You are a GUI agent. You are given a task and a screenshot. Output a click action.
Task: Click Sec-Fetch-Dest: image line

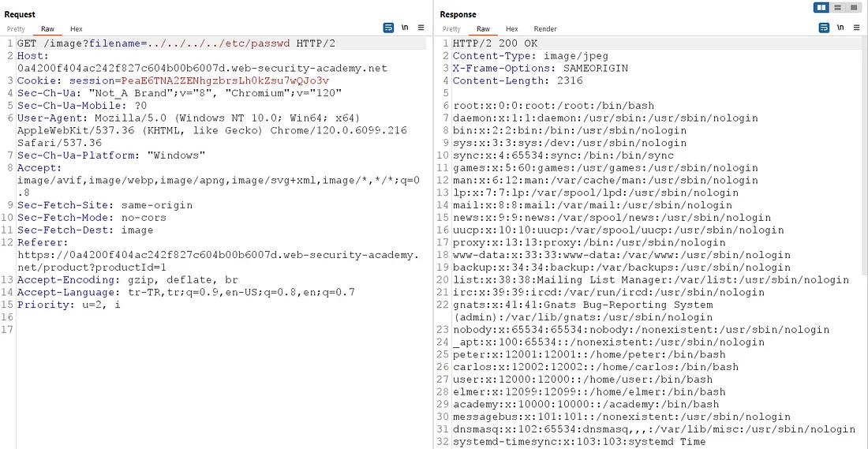click(85, 230)
